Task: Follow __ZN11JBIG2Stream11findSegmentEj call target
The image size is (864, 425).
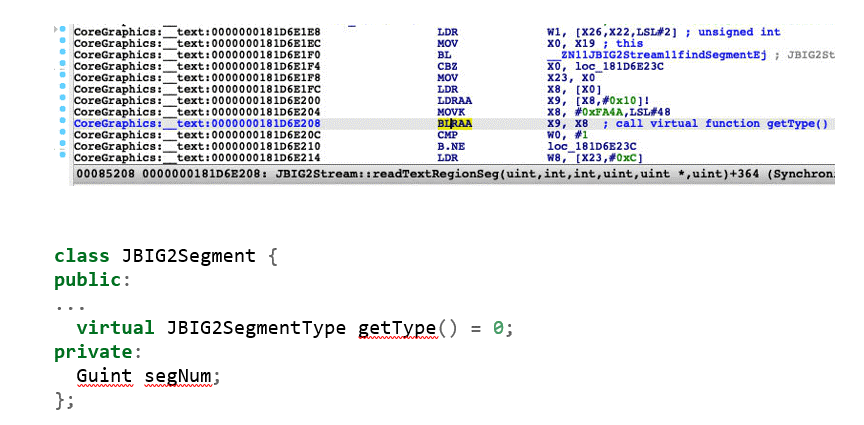Action: pyautogui.click(x=660, y=55)
